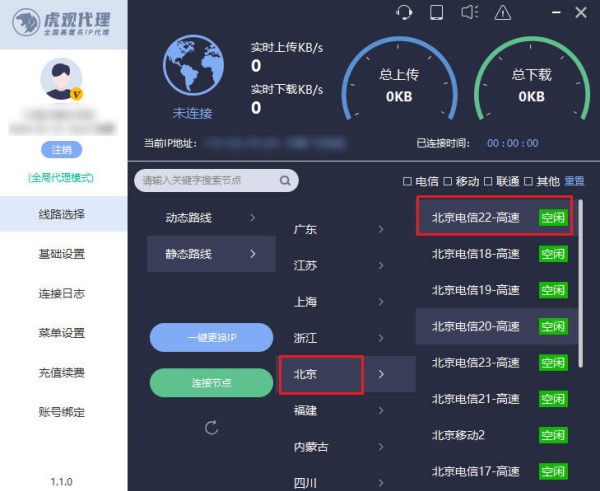Expand the 静态路线 category
Screen dimensions: 600x491
(x=211, y=254)
